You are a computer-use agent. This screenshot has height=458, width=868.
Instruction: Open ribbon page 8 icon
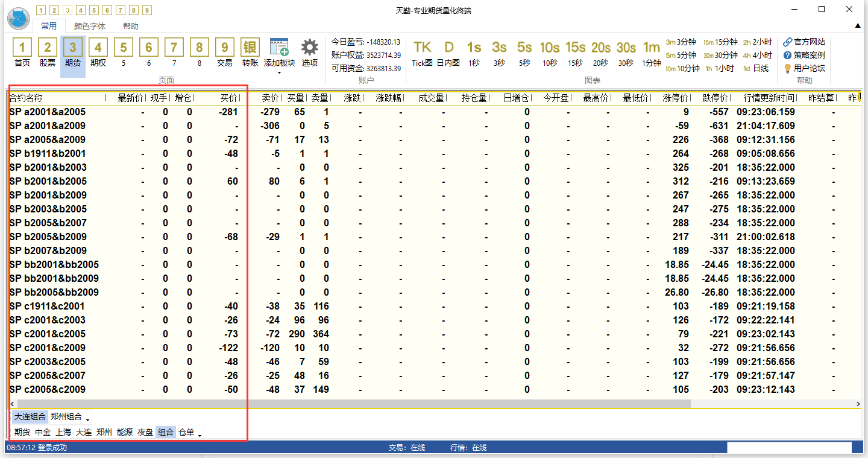click(x=200, y=53)
